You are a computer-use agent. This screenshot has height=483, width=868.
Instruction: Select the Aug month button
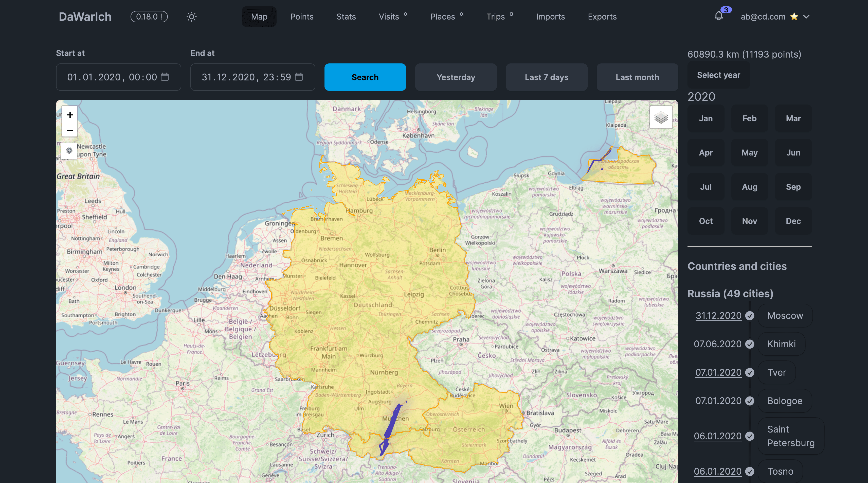749,187
